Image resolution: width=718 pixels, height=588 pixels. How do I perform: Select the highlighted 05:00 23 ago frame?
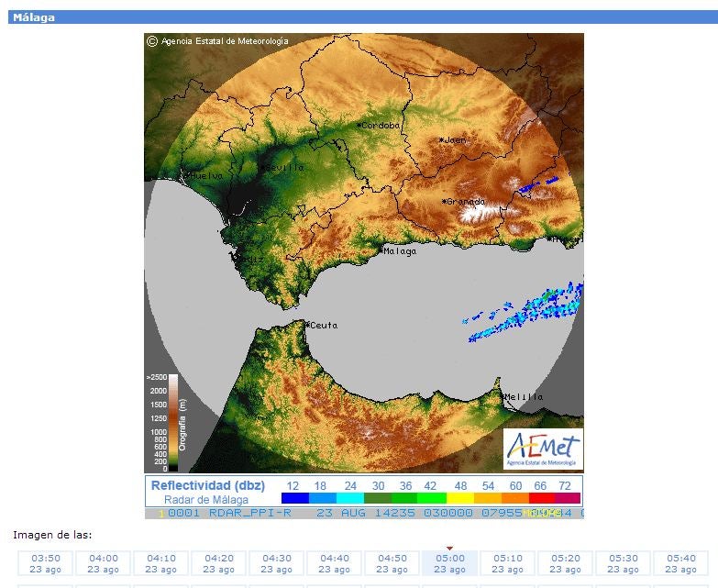(x=450, y=563)
